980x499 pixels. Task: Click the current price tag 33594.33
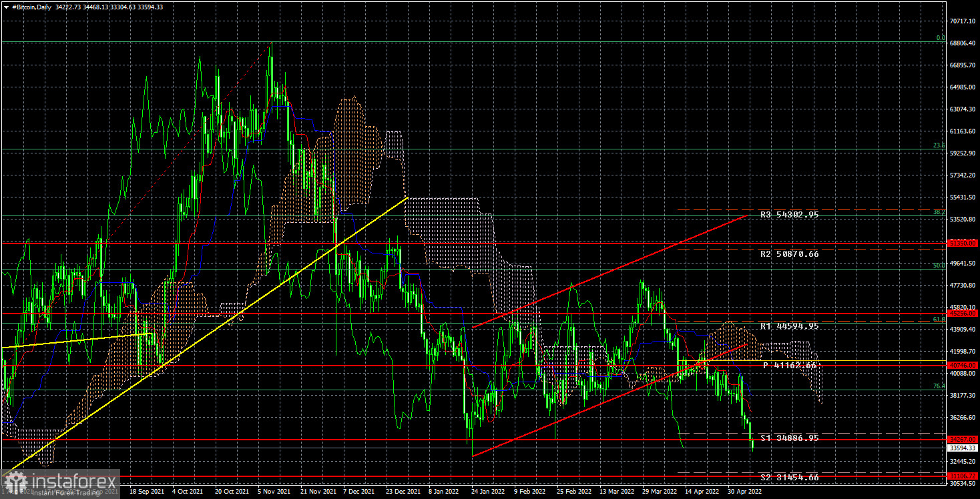[963, 448]
